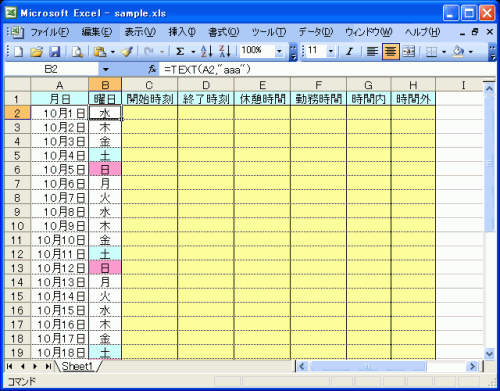Click the horizontal scrollbar thumb

click(367, 366)
